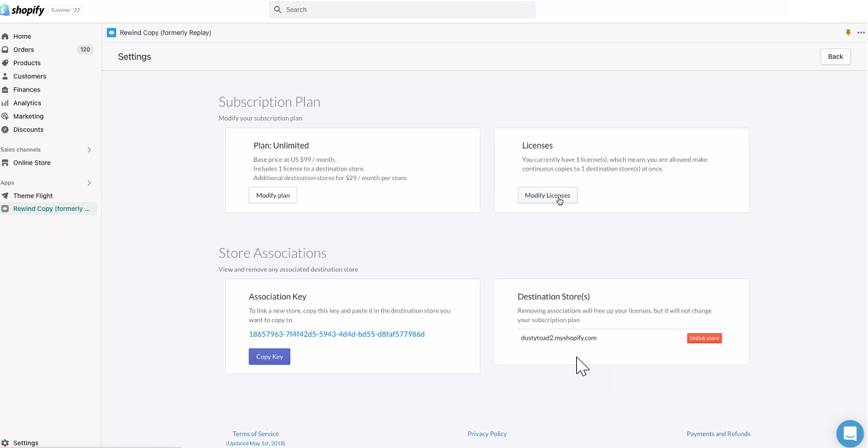Click the Settings gear icon
Viewport: 868px width, 448px height.
[x=5, y=443]
